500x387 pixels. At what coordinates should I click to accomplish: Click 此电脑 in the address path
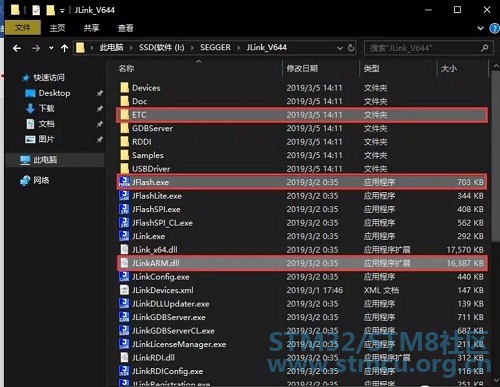(112, 47)
